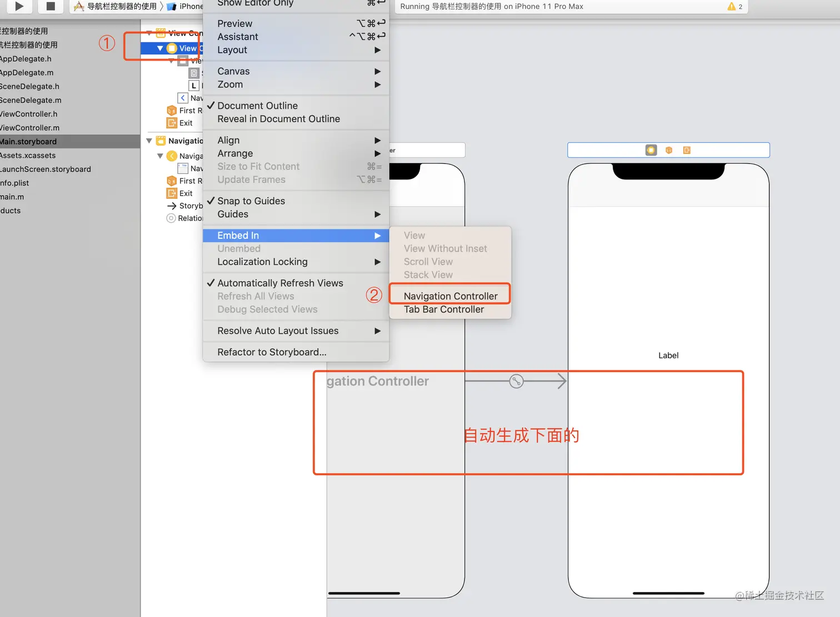Screen dimensions: 840x617
Task: Open Resolve Auto Layout Issues submenu
Action: 296,331
